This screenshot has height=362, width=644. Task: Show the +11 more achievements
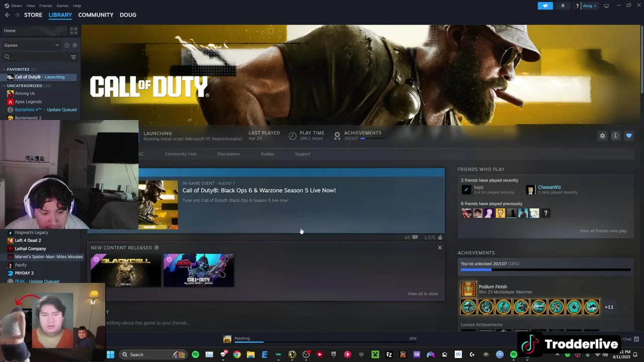tap(609, 307)
